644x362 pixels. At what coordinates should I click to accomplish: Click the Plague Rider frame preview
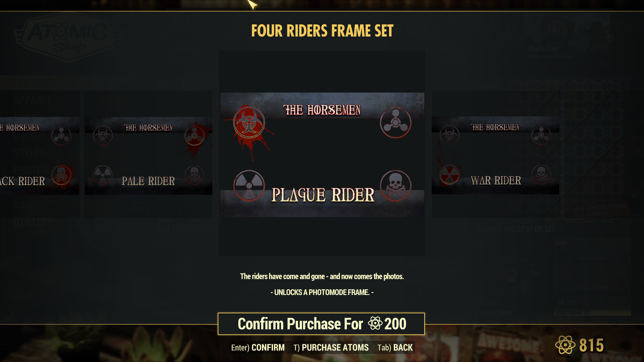tap(322, 155)
